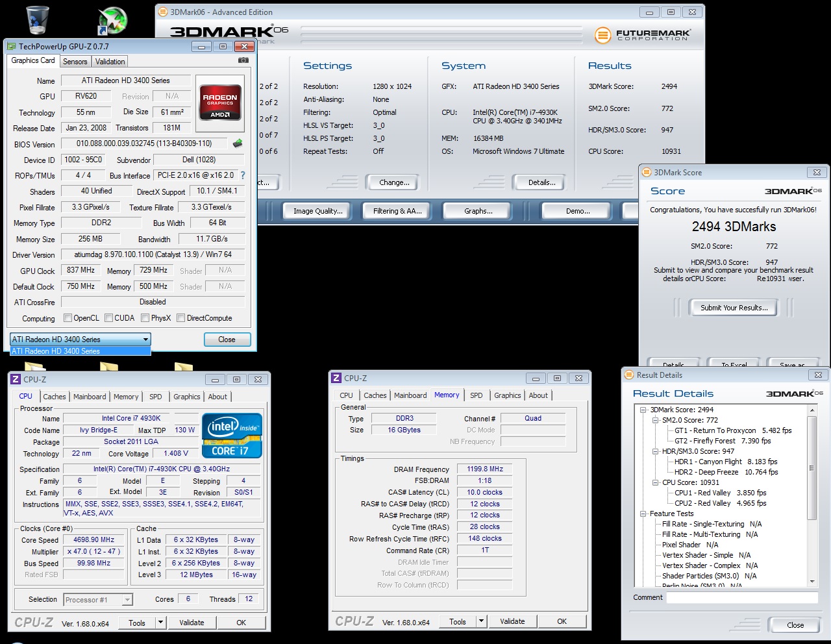Select HDR2 - Deep Freeze result row
Screen dimensions: 831x644
pyautogui.click(x=726, y=472)
